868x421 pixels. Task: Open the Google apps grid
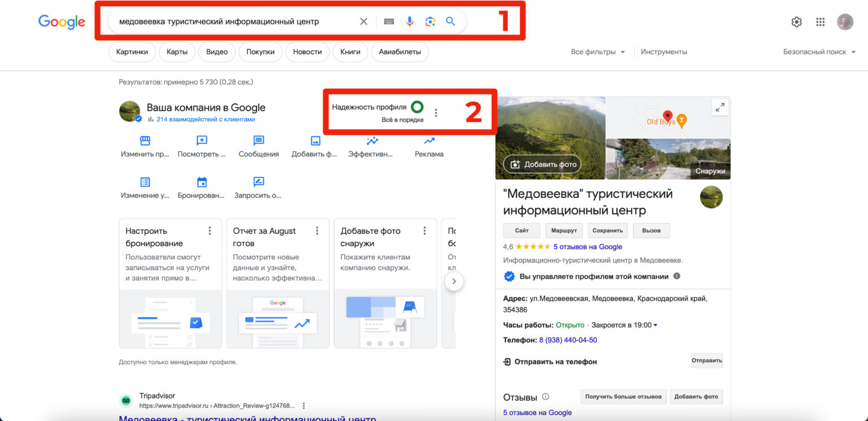tap(821, 22)
